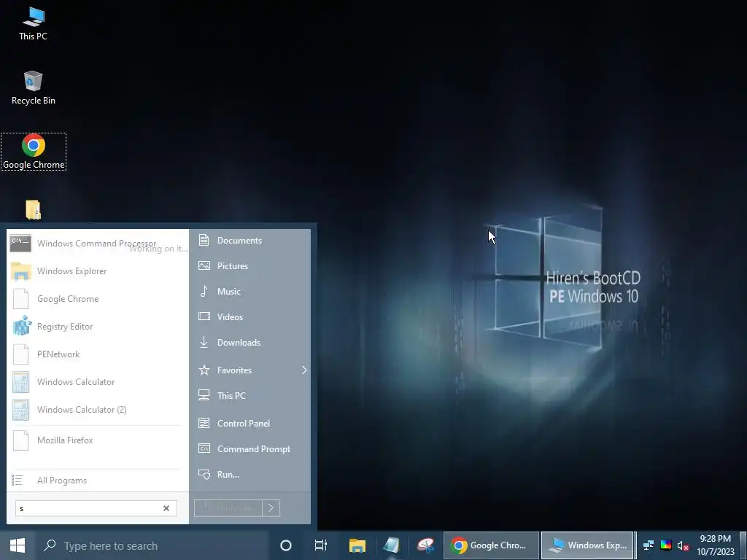Open This PC from start menu right pane
This screenshot has height=560, width=747.
(x=250, y=396)
